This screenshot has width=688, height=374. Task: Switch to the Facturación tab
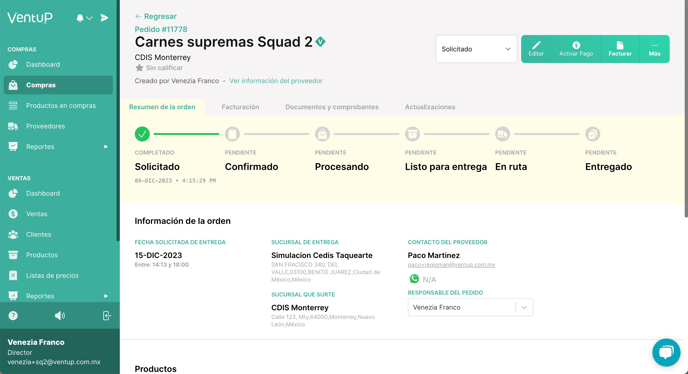coord(240,107)
